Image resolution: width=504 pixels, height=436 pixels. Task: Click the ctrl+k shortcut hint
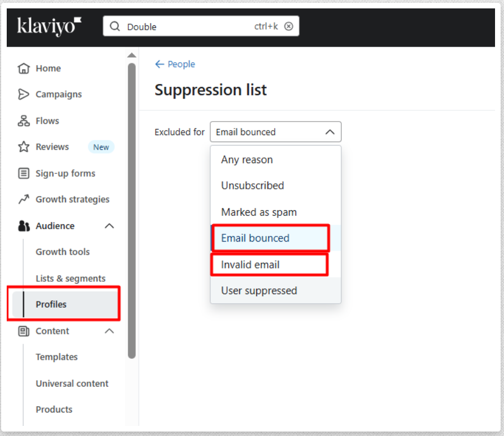coord(266,26)
